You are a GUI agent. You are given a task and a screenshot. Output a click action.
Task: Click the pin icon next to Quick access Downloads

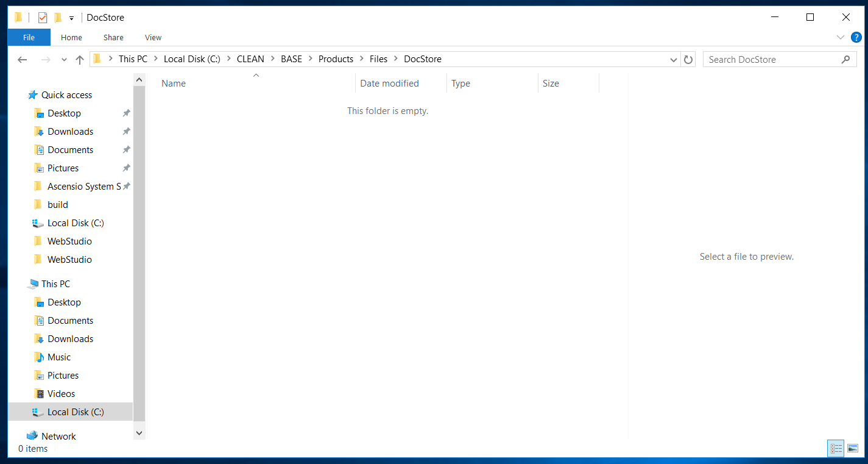click(x=126, y=132)
